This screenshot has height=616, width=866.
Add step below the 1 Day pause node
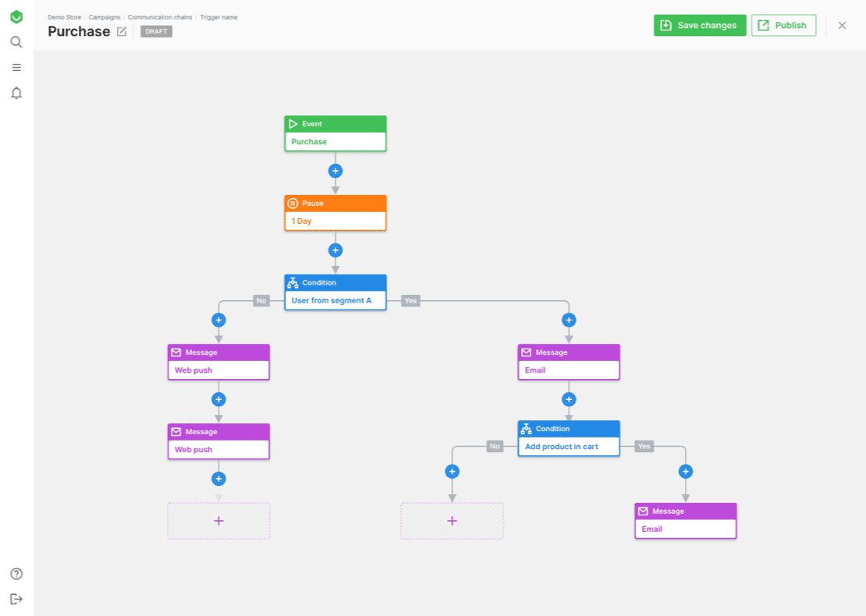coord(335,250)
